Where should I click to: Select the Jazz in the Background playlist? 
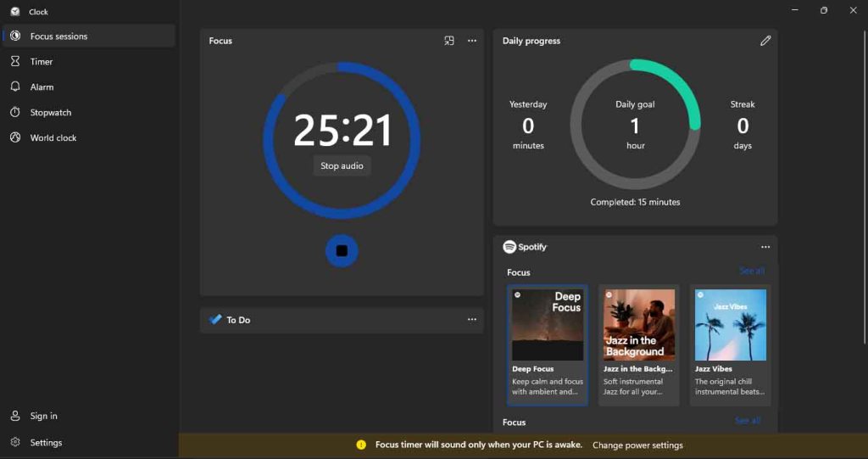tap(639, 345)
